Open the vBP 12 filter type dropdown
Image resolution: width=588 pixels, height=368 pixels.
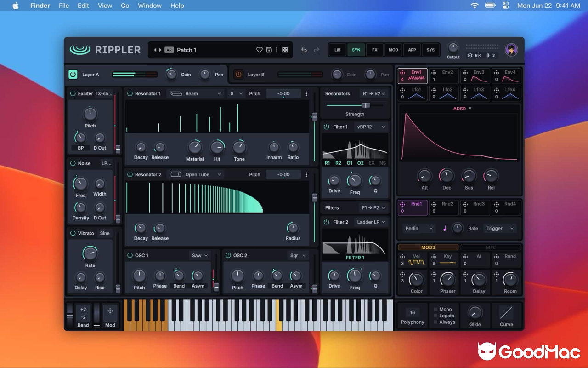pyautogui.click(x=371, y=126)
